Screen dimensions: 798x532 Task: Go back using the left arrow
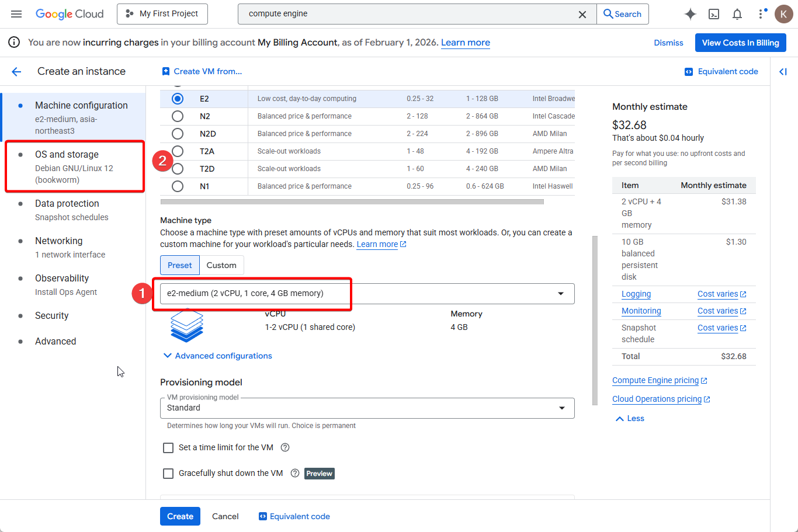tap(16, 72)
